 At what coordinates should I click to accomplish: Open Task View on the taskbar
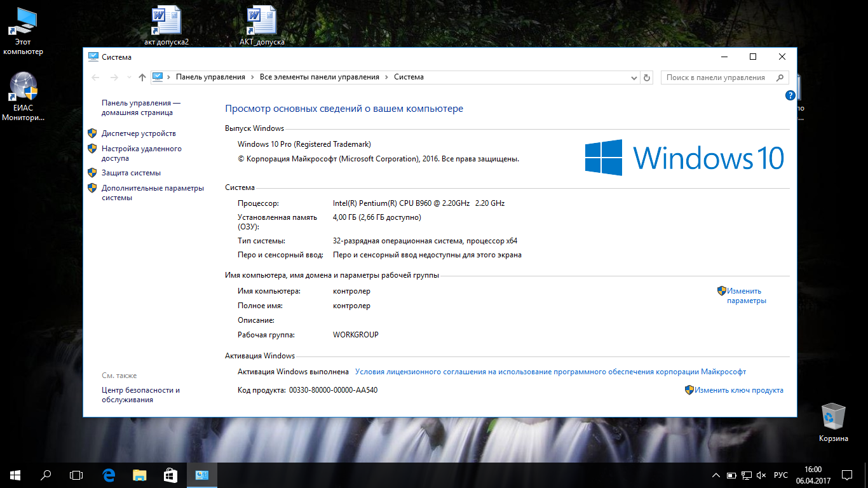(76, 475)
